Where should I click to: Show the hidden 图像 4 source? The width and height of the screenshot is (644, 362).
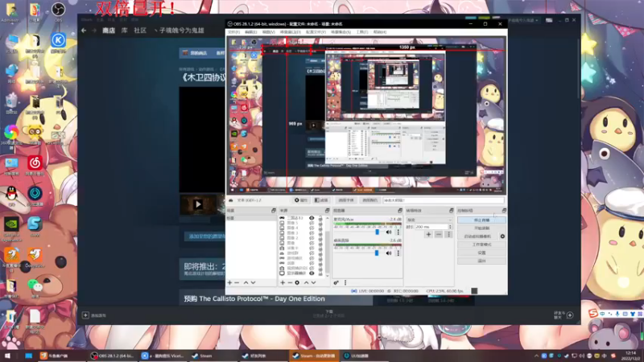point(312,228)
